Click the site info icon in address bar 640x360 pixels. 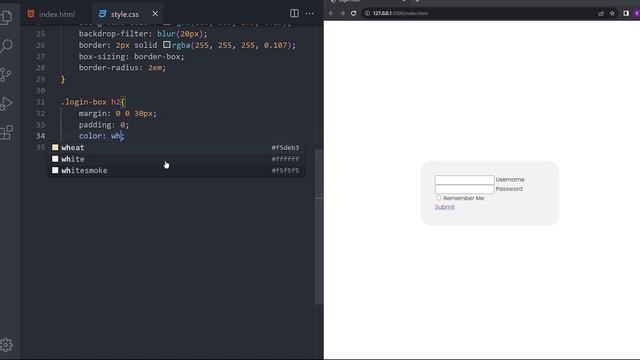[367, 13]
